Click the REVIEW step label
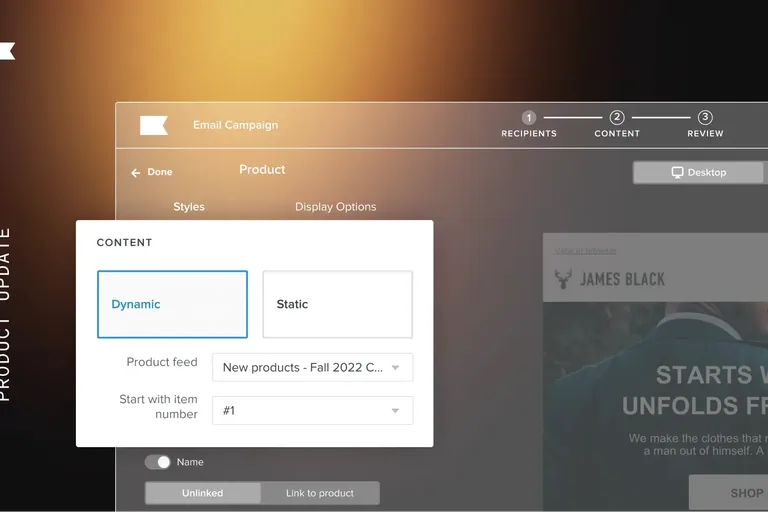Image resolution: width=768 pixels, height=512 pixels. point(705,133)
